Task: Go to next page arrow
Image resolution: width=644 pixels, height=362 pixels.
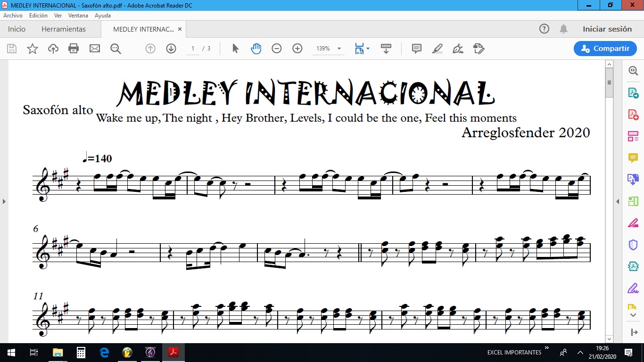Action: pos(171,49)
